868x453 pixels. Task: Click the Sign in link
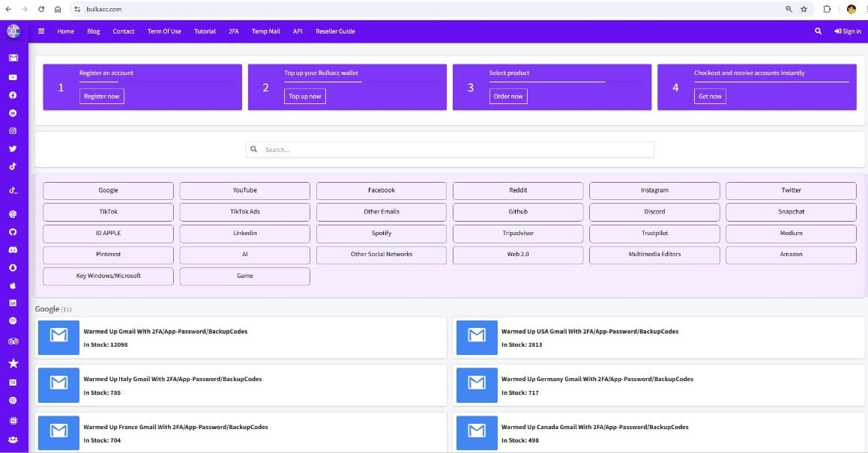(x=848, y=31)
